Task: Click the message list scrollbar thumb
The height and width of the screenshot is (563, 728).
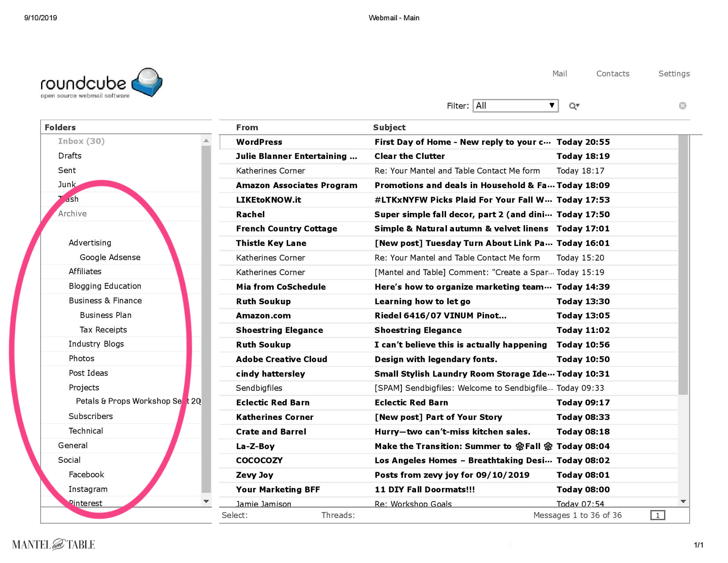Action: [683, 265]
